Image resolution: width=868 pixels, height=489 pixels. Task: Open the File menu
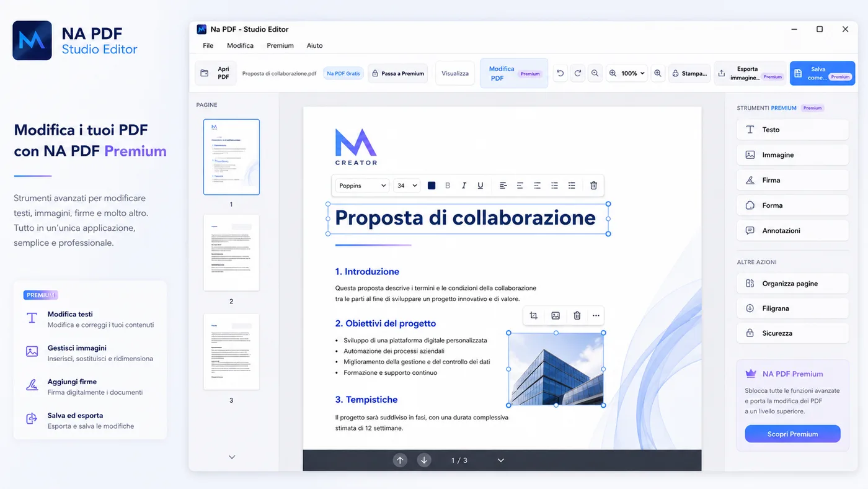click(208, 45)
